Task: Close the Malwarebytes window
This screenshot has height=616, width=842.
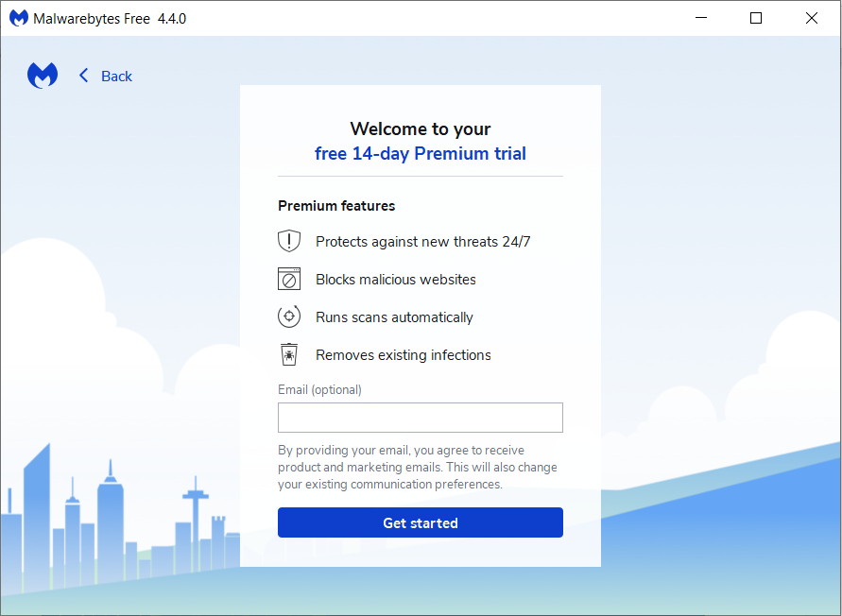Action: pos(812,18)
